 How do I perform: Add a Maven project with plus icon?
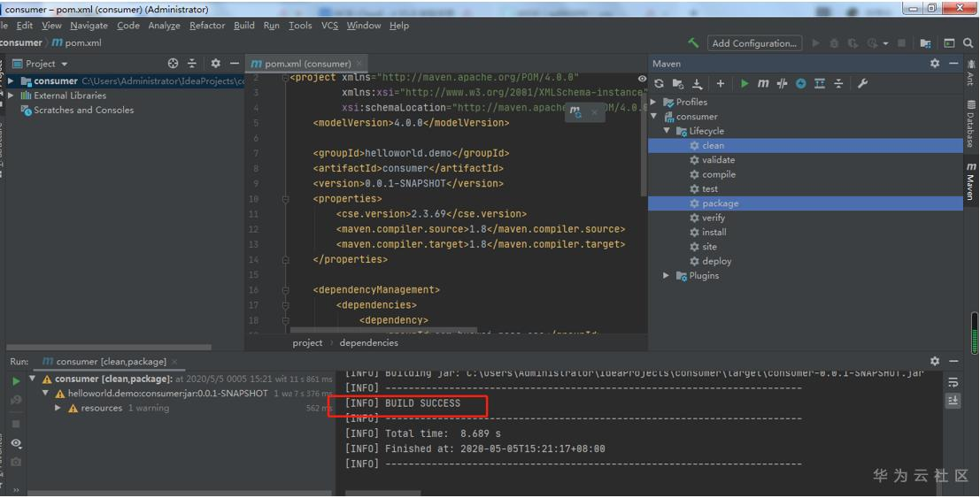[x=720, y=84]
